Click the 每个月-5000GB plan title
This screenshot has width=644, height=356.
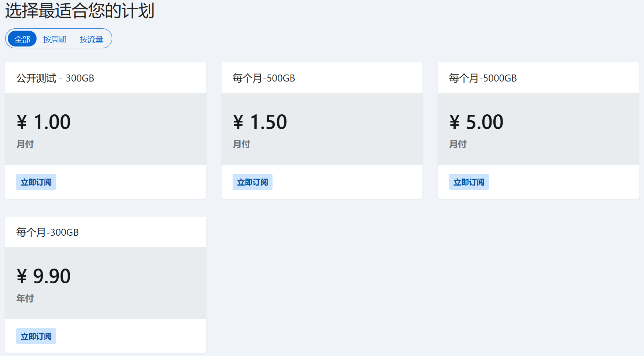coord(483,78)
